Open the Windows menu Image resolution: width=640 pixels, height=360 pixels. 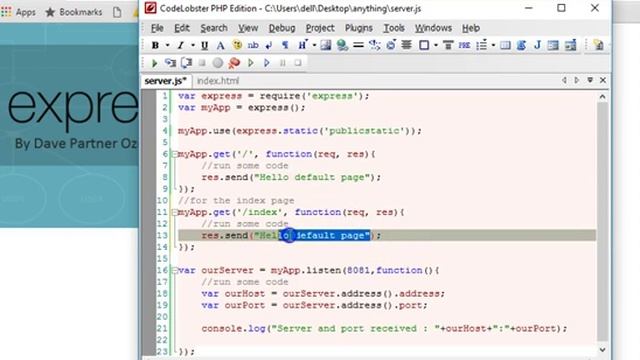[433, 28]
